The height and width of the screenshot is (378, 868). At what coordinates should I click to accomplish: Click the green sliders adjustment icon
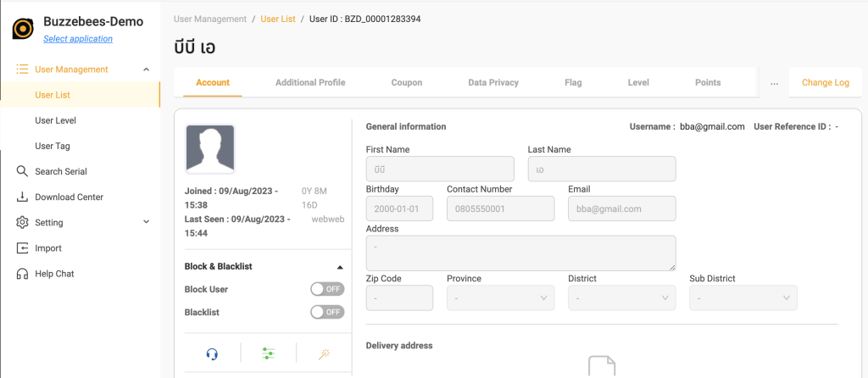(269, 354)
